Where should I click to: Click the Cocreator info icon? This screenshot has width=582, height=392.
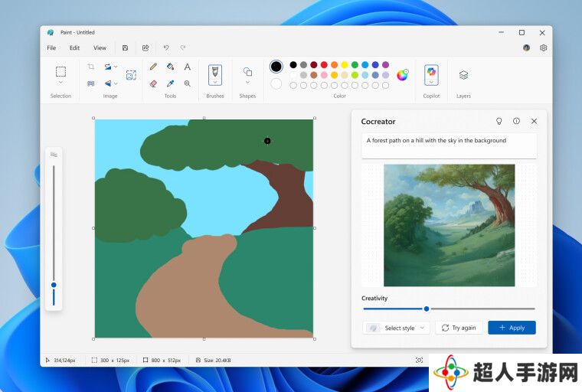coord(516,121)
